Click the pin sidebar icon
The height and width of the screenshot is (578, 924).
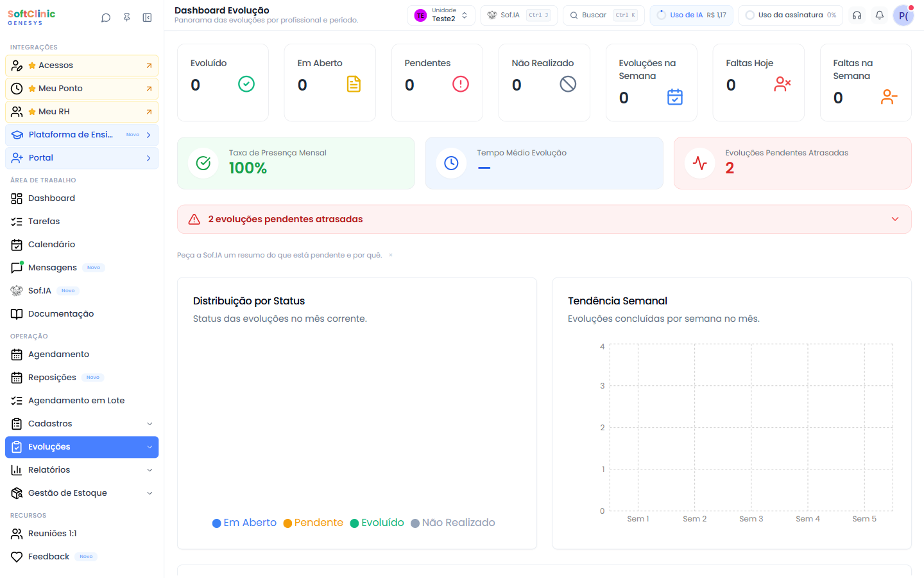tap(126, 18)
